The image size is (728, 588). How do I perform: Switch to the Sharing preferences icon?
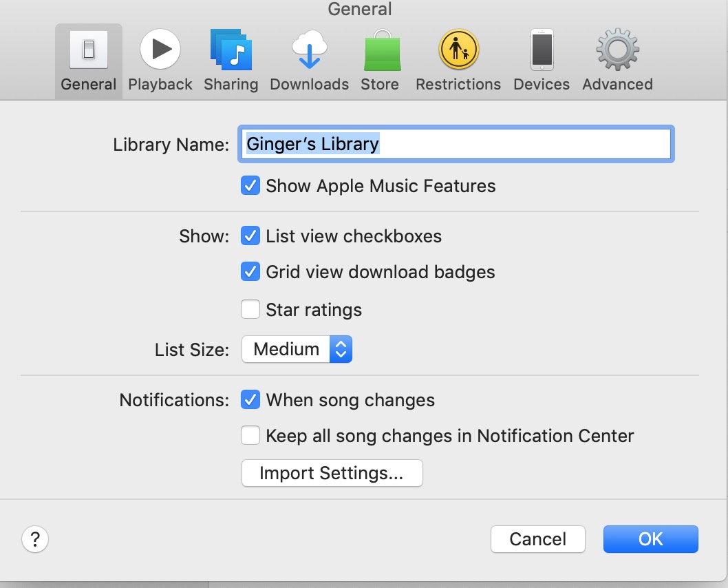tap(231, 51)
